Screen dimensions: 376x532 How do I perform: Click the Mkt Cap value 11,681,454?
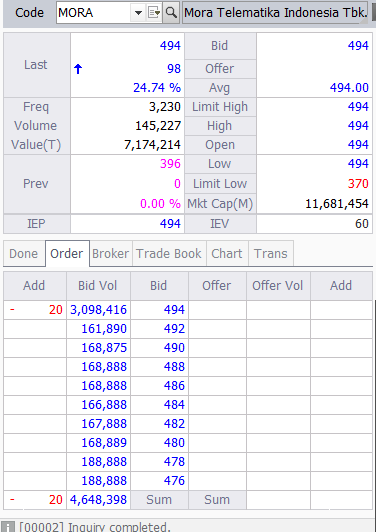click(337, 204)
